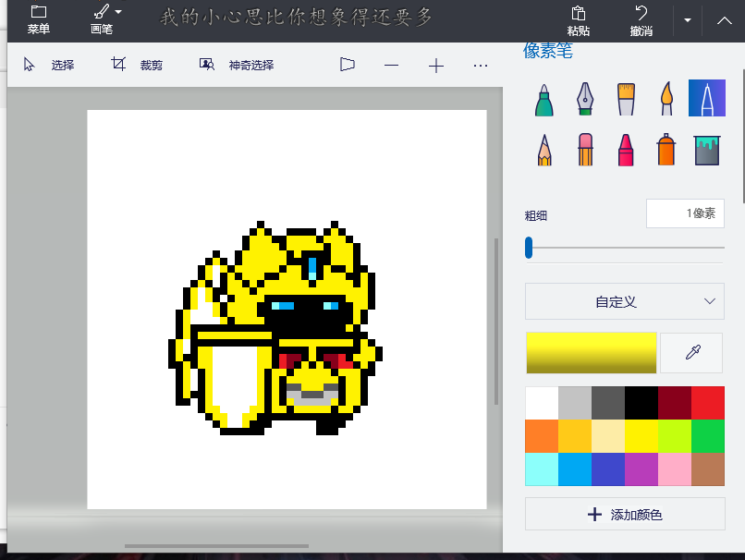
Task: Click the 粗细 thickness slider handle
Action: (x=529, y=248)
